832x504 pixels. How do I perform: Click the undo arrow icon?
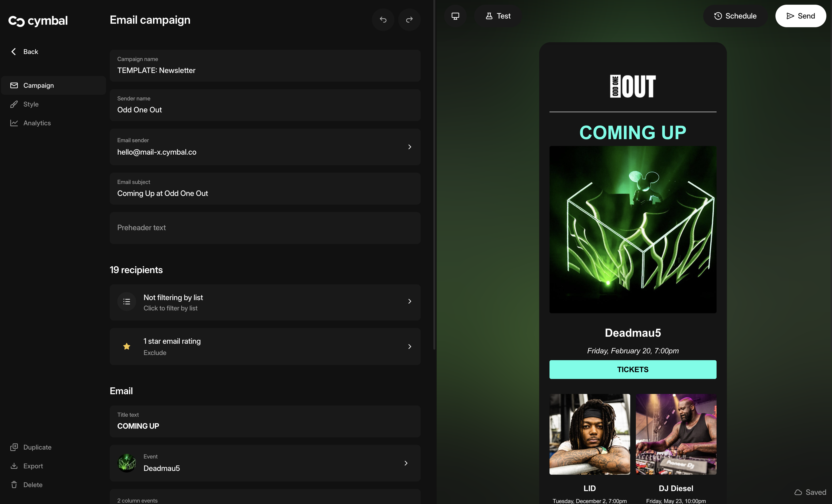[383, 19]
